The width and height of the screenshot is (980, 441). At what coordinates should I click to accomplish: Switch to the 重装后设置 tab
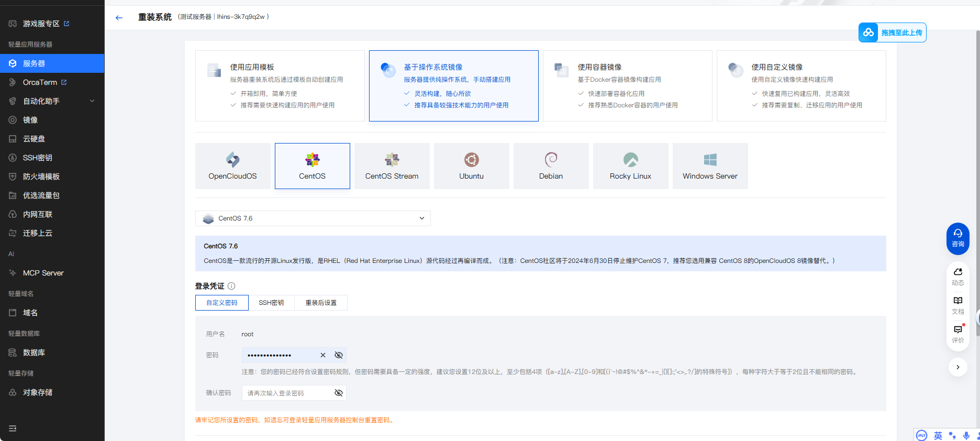pyautogui.click(x=321, y=303)
